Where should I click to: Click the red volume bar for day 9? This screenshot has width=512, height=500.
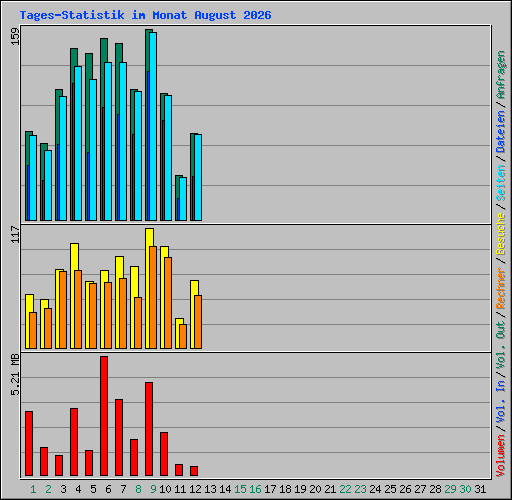point(149,429)
